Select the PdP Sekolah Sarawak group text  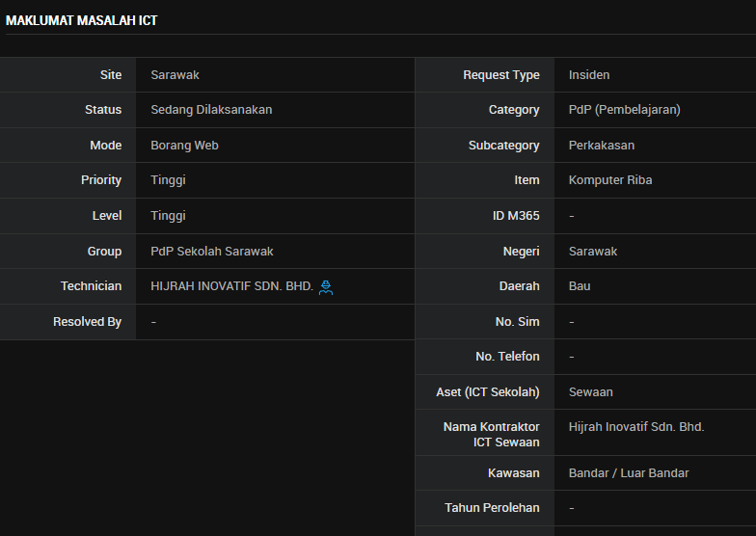(x=212, y=252)
